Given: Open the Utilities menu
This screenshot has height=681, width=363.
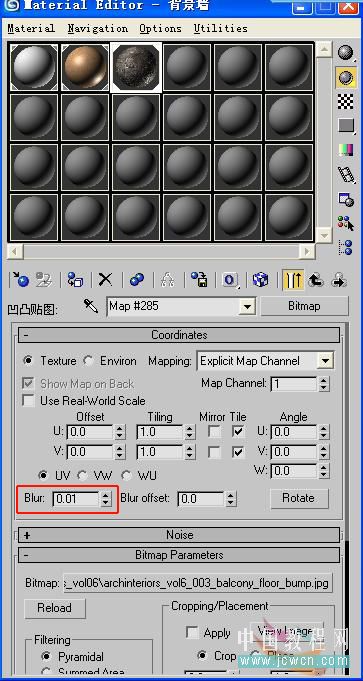Looking at the screenshot, I should coord(221,29).
